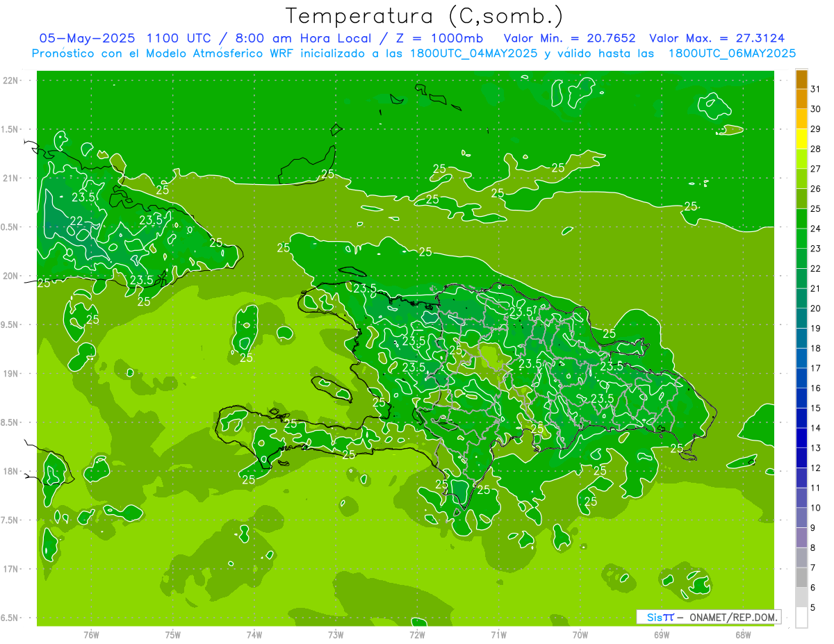Click the '72W' longitude axis label

click(x=417, y=634)
